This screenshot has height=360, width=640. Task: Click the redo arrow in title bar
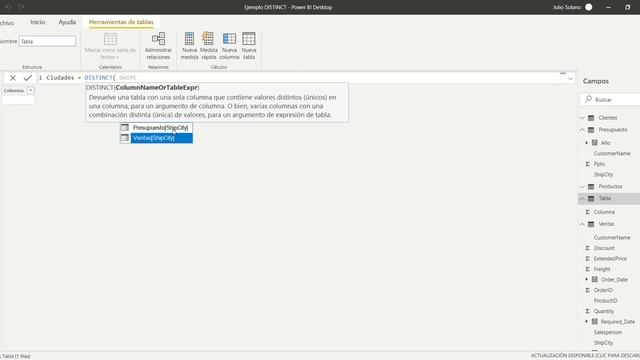[x=21, y=7]
